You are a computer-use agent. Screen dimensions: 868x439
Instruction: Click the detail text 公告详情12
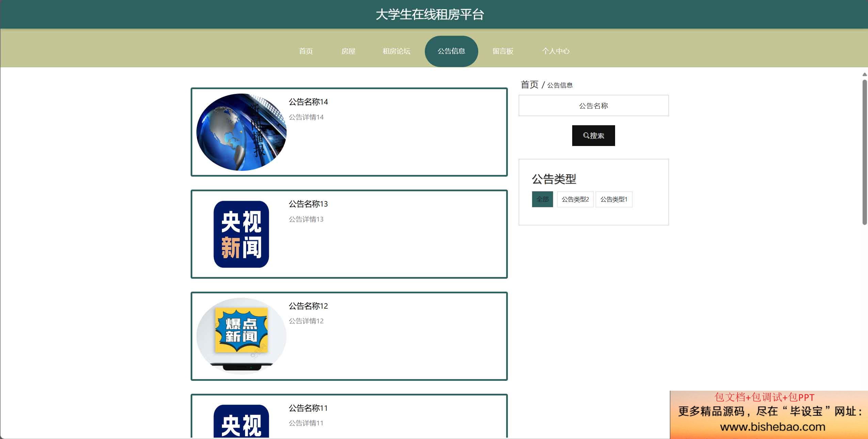[306, 321]
